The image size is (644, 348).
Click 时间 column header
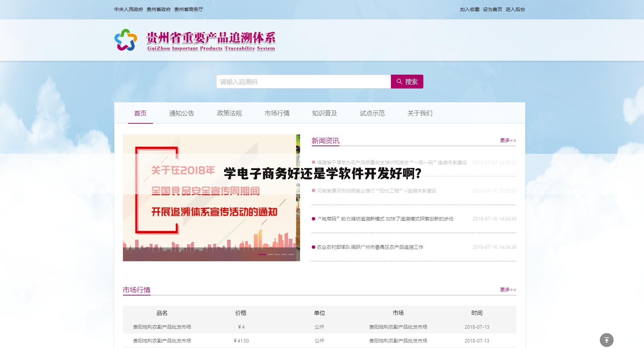477,313
